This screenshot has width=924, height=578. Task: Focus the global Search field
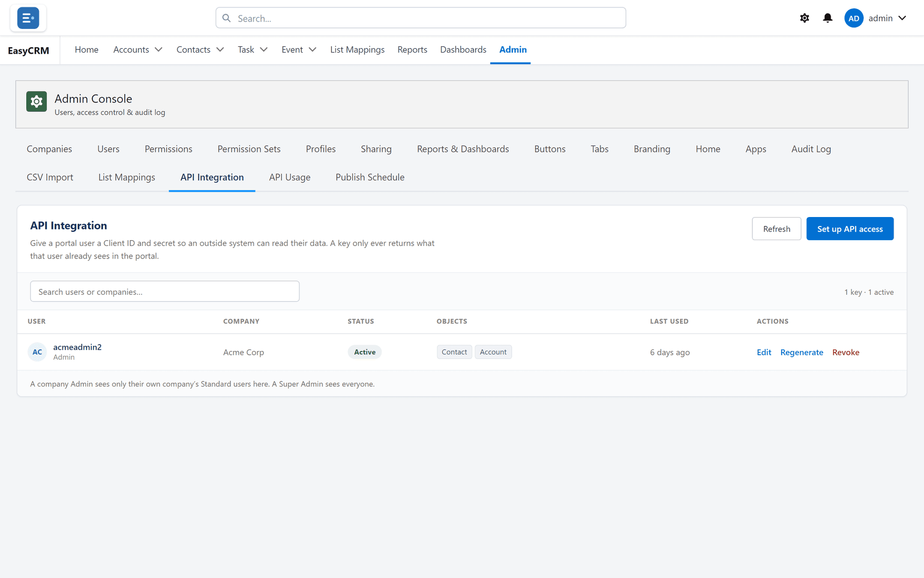coord(421,18)
